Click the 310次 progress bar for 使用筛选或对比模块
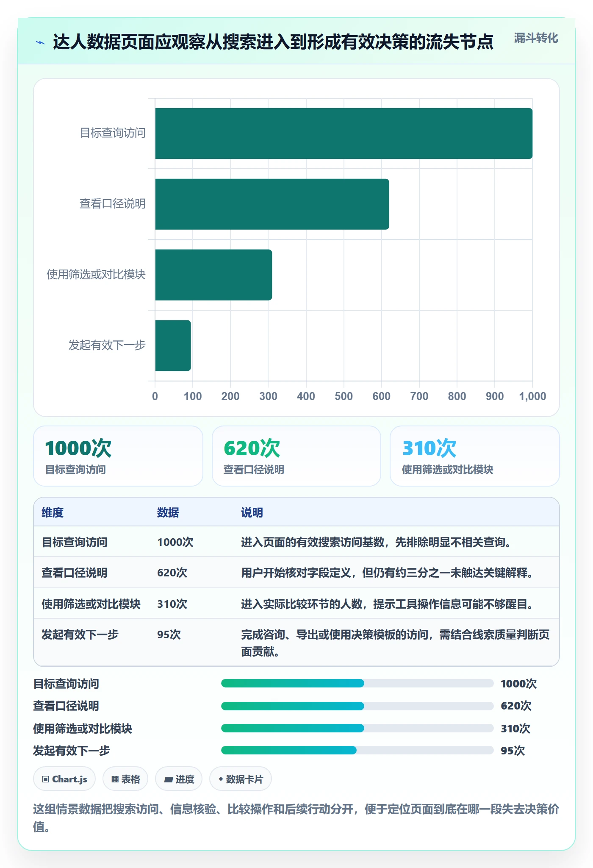The image size is (593, 868). (x=357, y=728)
